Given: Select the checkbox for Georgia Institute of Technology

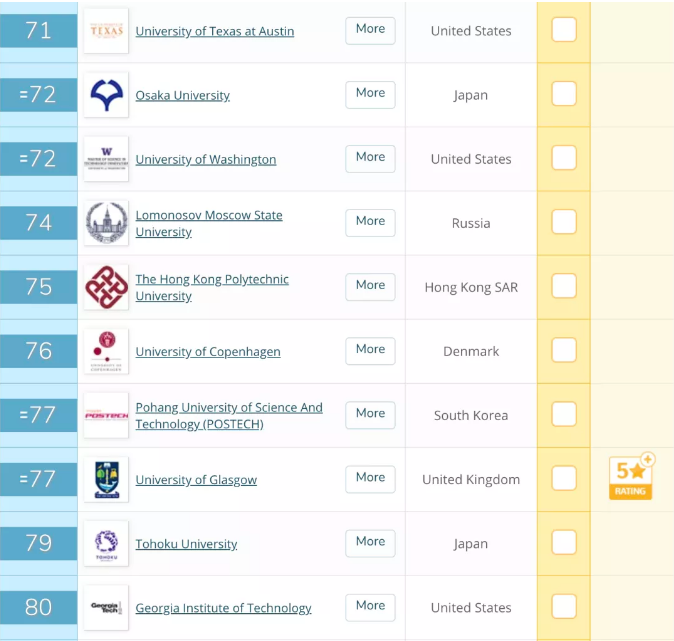Looking at the screenshot, I should (564, 607).
